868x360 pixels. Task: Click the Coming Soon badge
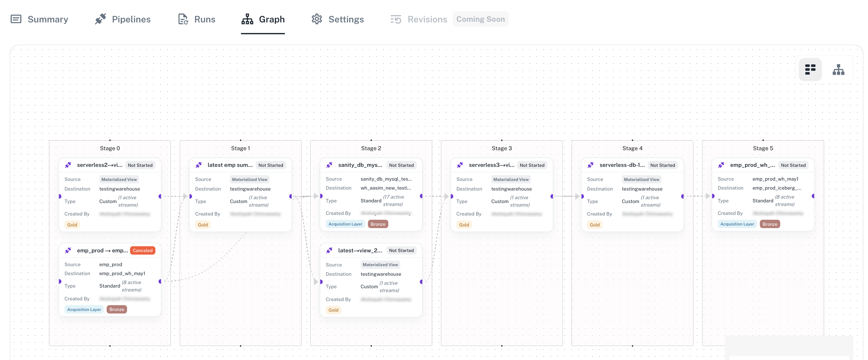tap(480, 19)
